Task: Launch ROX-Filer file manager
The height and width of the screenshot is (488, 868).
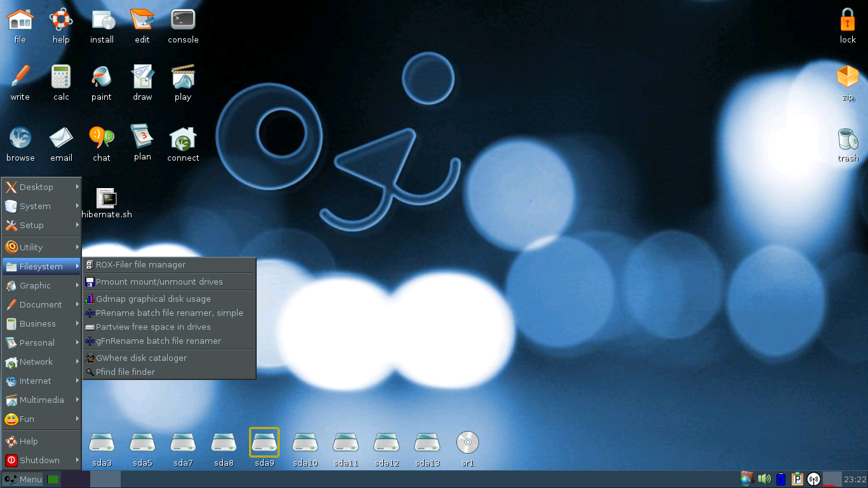Action: click(169, 264)
